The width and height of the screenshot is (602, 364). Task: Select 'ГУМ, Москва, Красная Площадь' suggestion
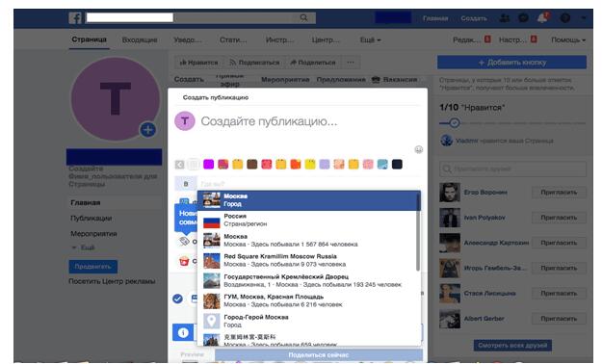pos(309,300)
